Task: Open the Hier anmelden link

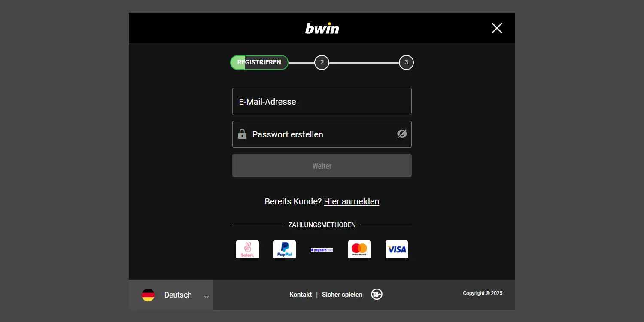Action: pos(351,201)
